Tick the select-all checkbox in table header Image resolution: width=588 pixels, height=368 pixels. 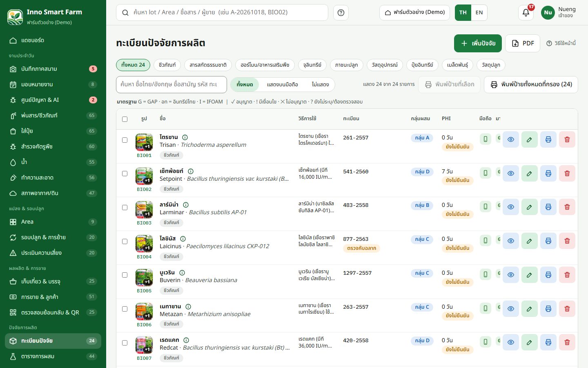pyautogui.click(x=125, y=119)
